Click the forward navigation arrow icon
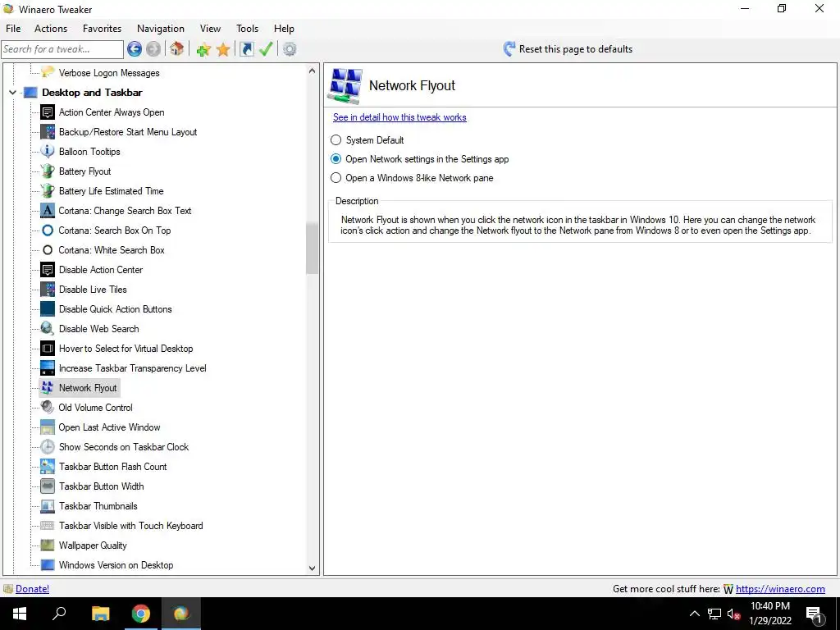 click(x=153, y=49)
